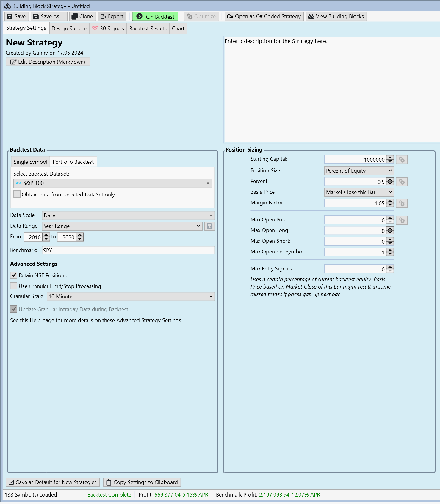
Task: Click the Optimize toolbar button
Action: (x=201, y=16)
